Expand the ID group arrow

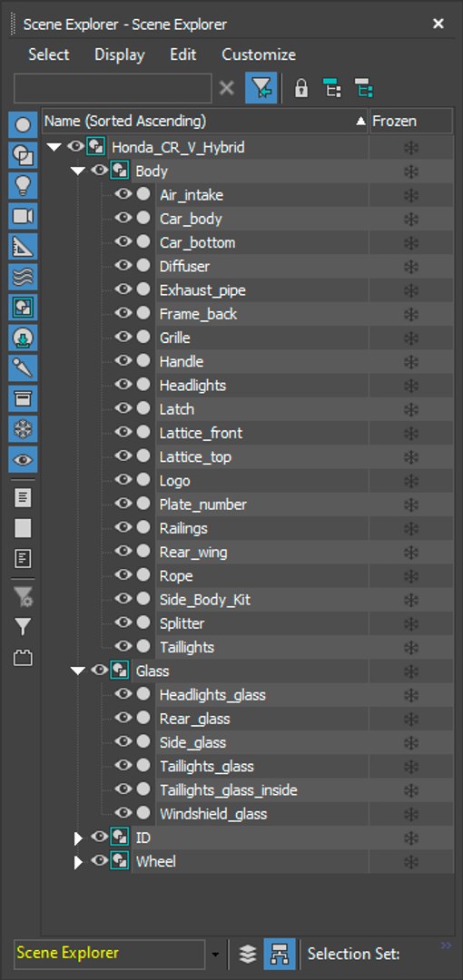coord(78,838)
